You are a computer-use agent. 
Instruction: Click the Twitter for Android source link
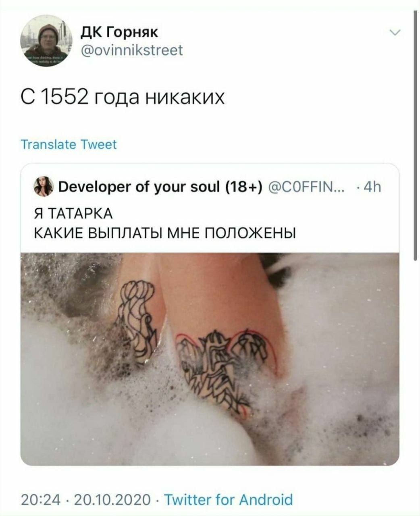[x=229, y=499]
